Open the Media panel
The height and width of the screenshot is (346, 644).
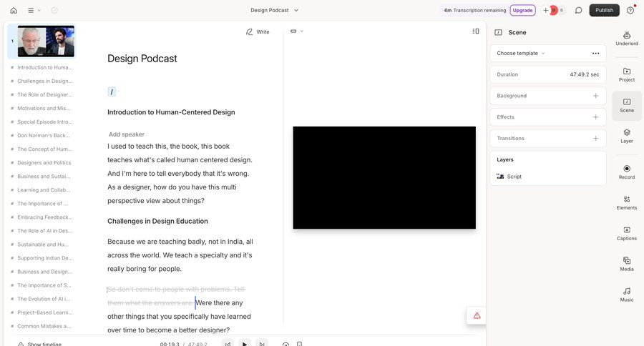point(626,264)
